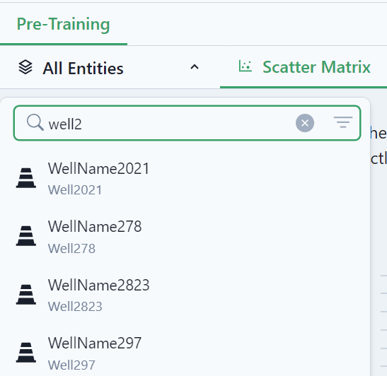
Task: Clear the well2 search text
Action: coord(305,123)
